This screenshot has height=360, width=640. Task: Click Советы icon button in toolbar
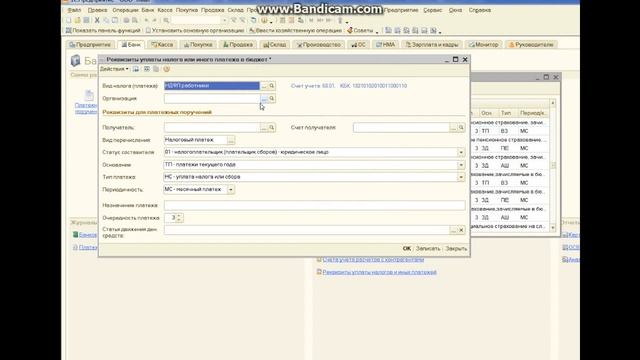coord(360,31)
